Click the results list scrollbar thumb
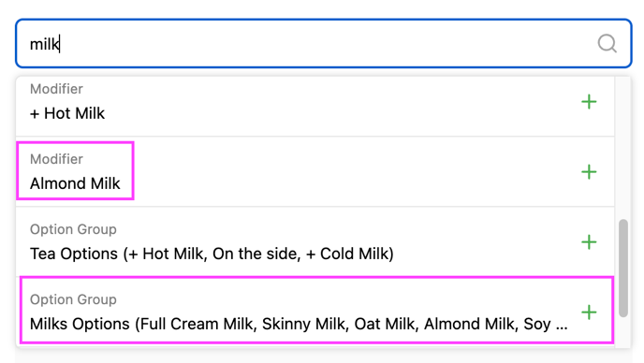Viewport: 644px width, 363px height. coord(623,269)
